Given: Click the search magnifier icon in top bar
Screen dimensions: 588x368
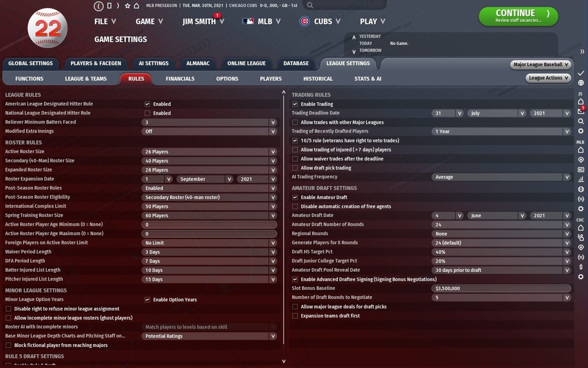Looking at the screenshot, I should (x=310, y=5).
